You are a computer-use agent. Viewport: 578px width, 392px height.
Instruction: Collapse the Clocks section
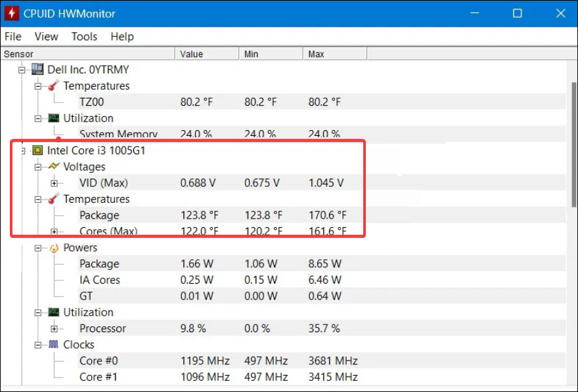[x=38, y=345]
